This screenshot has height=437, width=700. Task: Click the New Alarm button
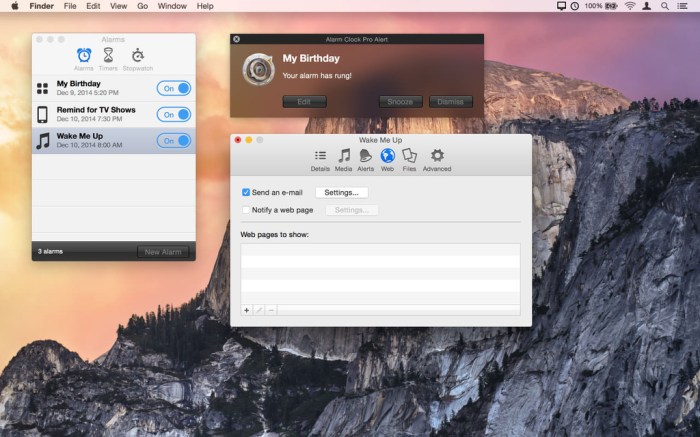click(x=162, y=252)
